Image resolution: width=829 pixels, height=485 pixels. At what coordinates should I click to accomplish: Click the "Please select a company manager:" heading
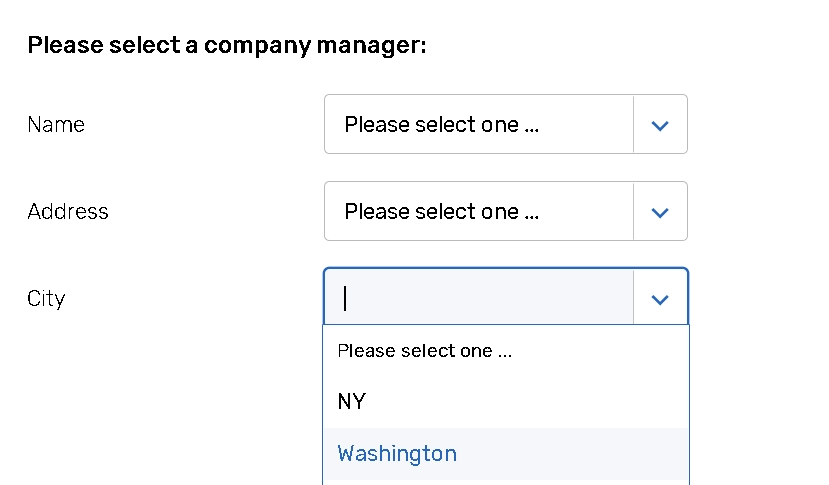point(227,46)
